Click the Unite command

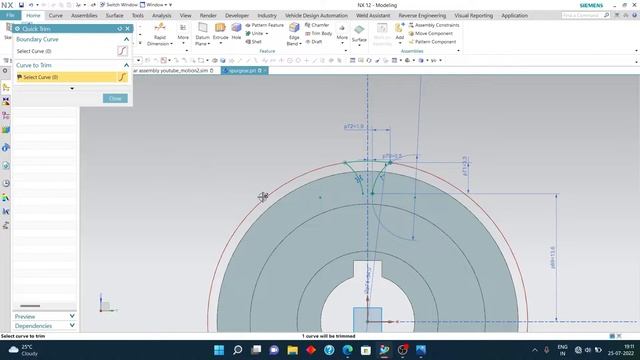tap(254, 33)
